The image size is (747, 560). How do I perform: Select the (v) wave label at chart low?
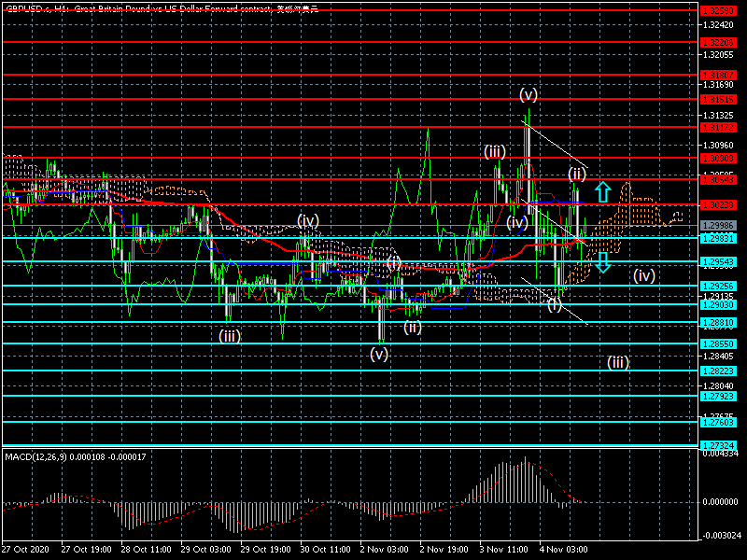379,354
